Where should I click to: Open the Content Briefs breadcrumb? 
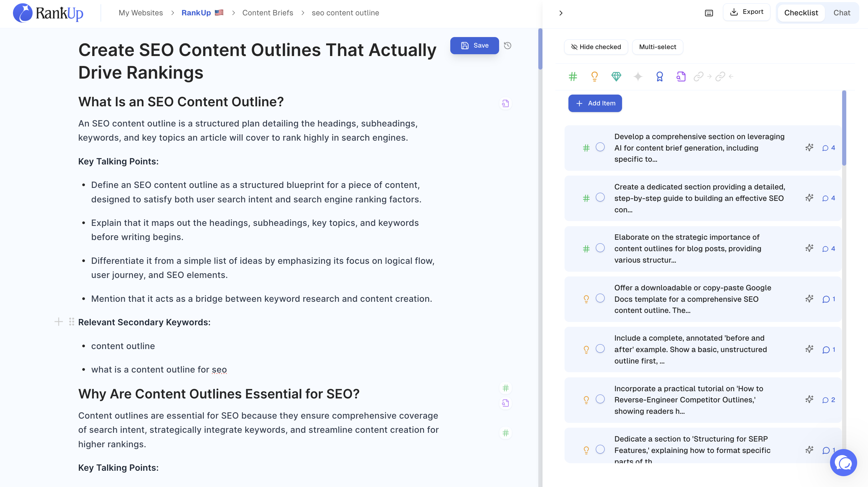(268, 13)
